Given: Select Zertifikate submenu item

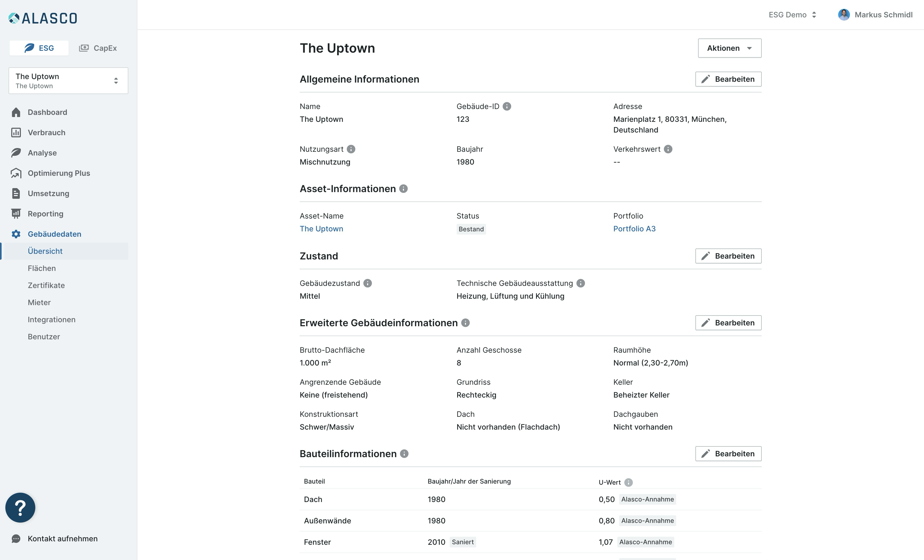Looking at the screenshot, I should tap(46, 285).
